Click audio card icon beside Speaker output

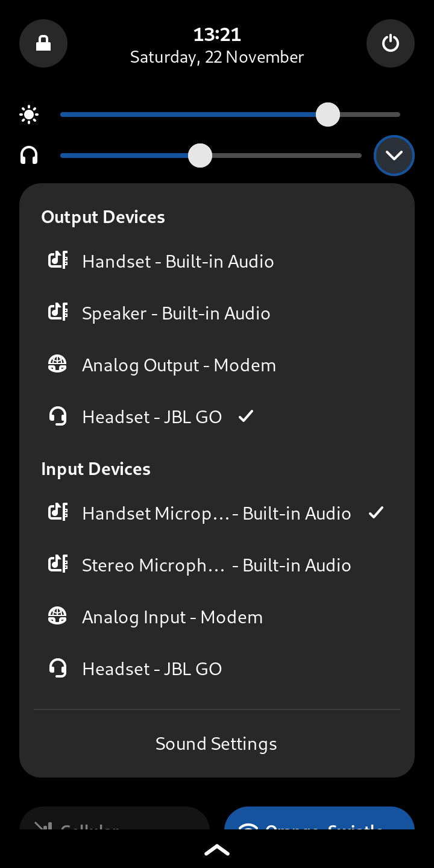click(x=58, y=312)
